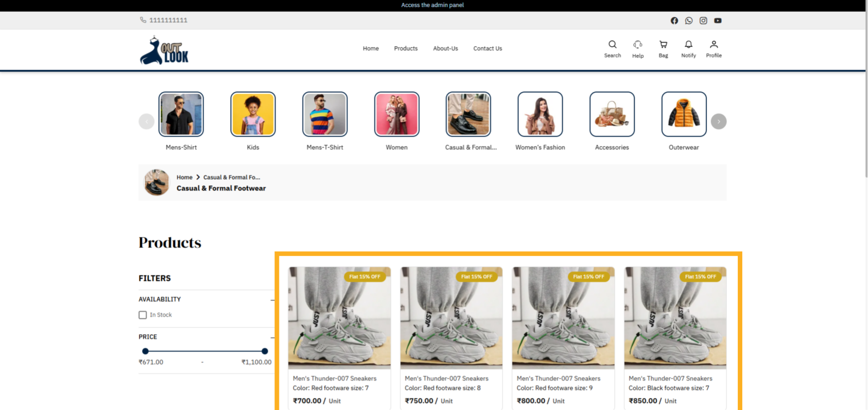Advance the category carousel with the right arrow
This screenshot has width=868, height=410.
(718, 121)
